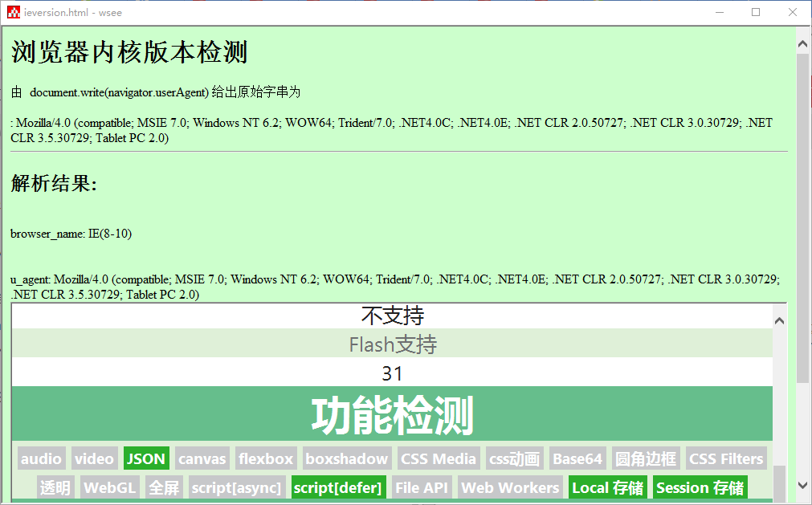Viewport: 812px width, 505px height.
Task: Toggle the JSON support badge
Action: tap(146, 458)
